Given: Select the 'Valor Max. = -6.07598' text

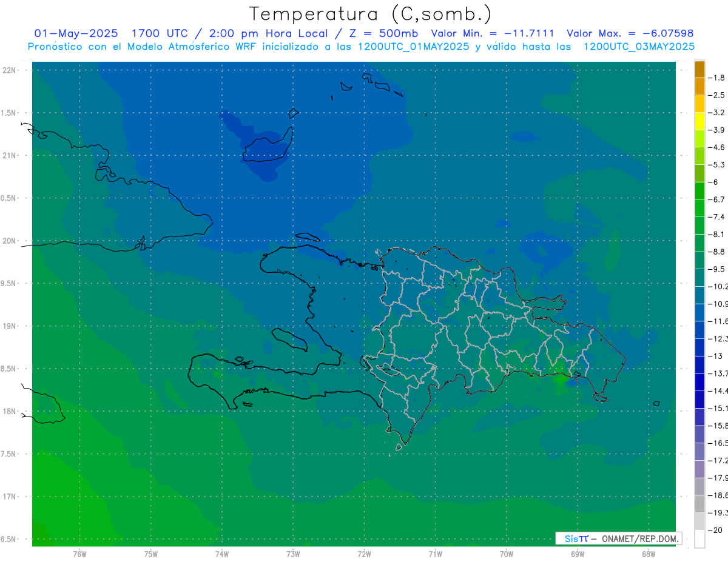Looking at the screenshot, I should tap(630, 33).
